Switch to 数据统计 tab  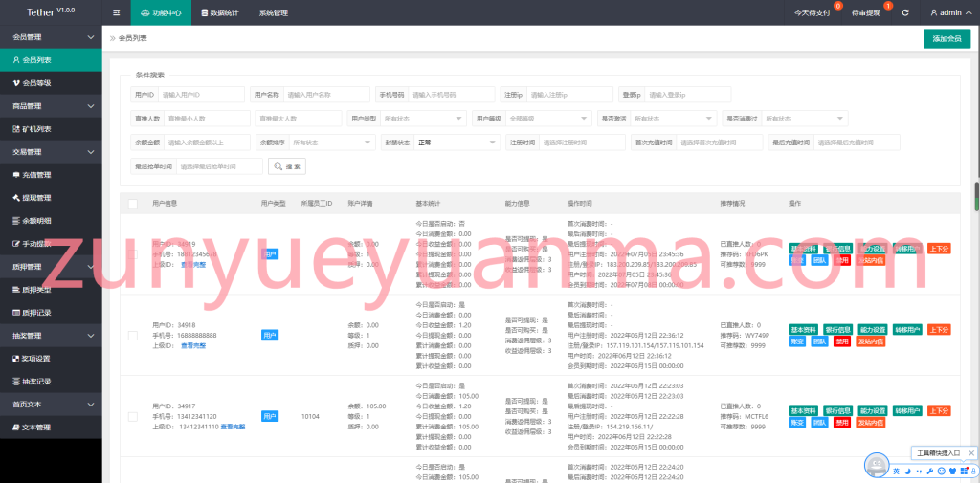219,12
